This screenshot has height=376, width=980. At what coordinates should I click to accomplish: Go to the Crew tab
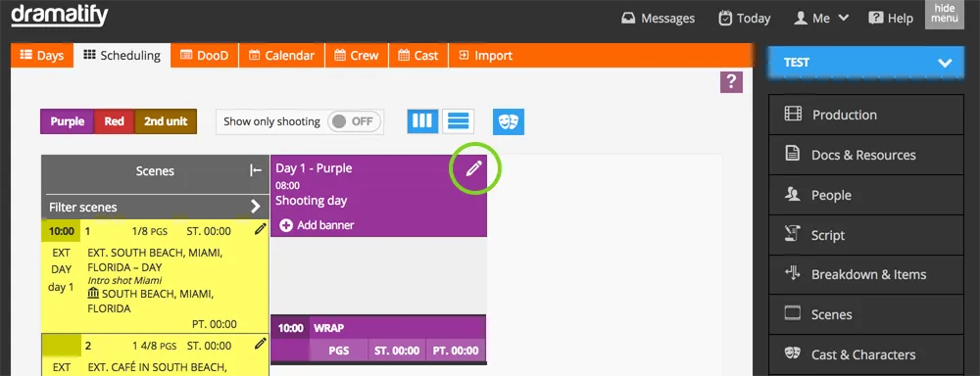click(x=357, y=56)
